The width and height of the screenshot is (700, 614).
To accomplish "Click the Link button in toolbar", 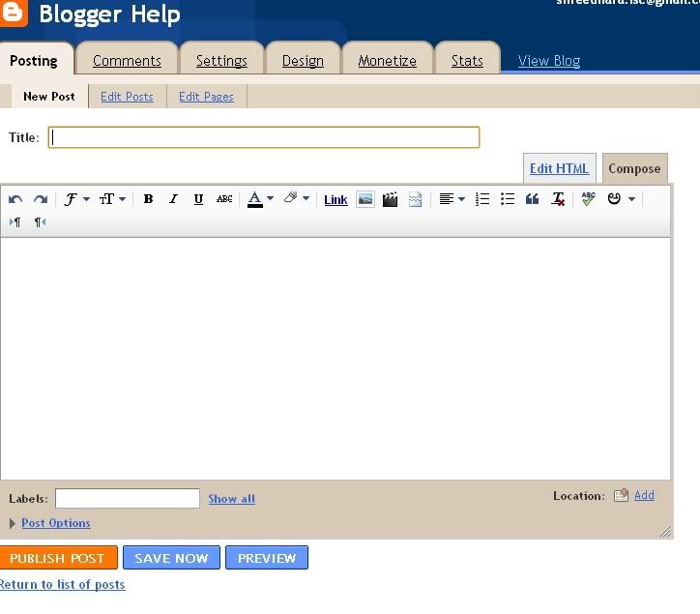I will coord(335,200).
